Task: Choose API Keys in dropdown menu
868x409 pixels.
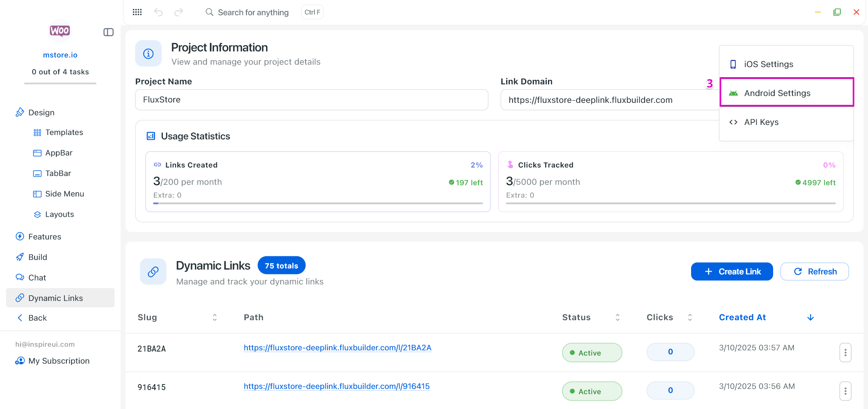Action: point(761,122)
